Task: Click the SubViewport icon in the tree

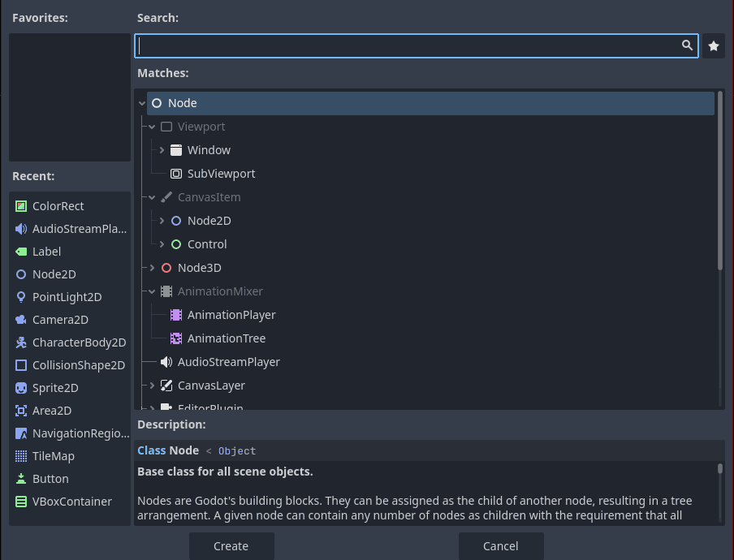Action: click(176, 174)
